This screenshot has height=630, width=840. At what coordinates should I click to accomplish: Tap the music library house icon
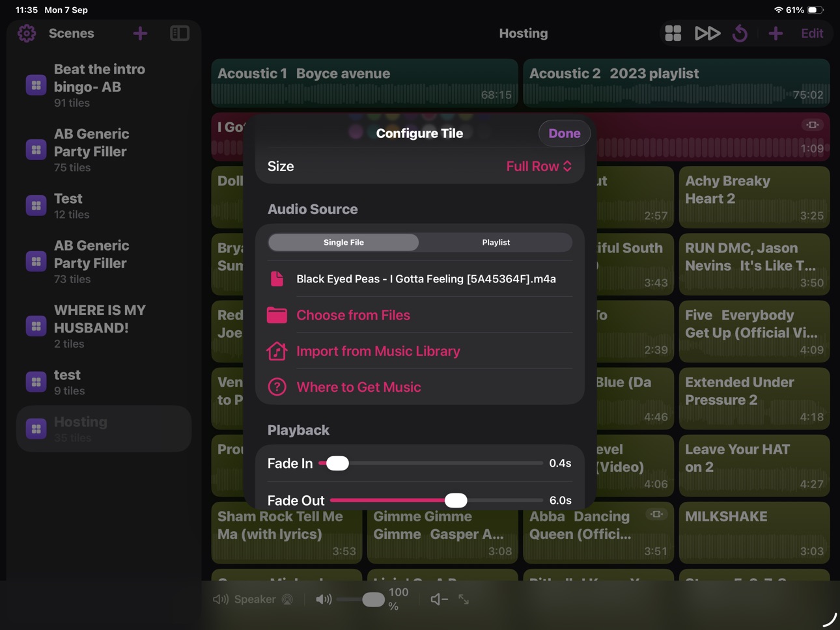pyautogui.click(x=277, y=351)
